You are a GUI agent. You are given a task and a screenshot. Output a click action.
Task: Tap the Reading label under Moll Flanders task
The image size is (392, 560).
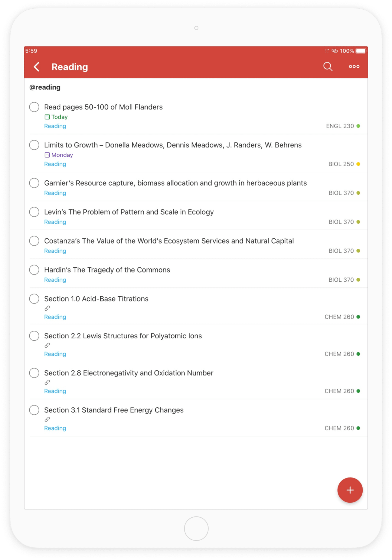click(x=55, y=126)
